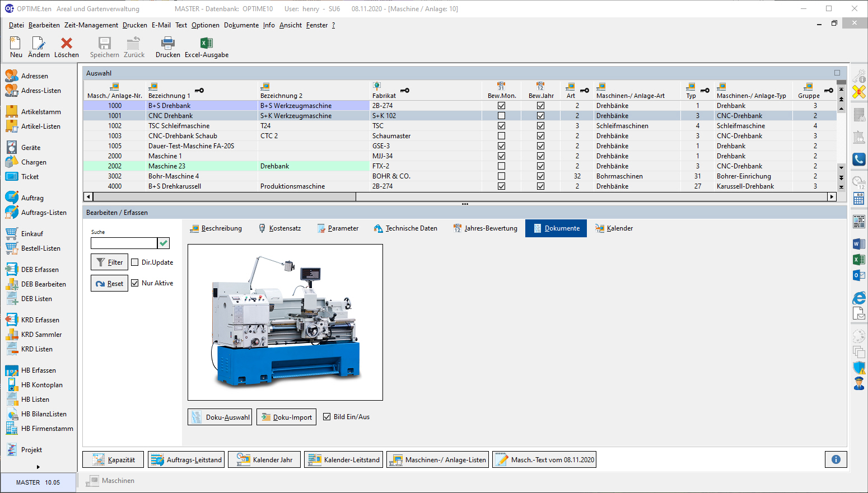Image resolution: width=868 pixels, height=493 pixels.
Task: Open Geräte in the sidebar
Action: click(31, 148)
